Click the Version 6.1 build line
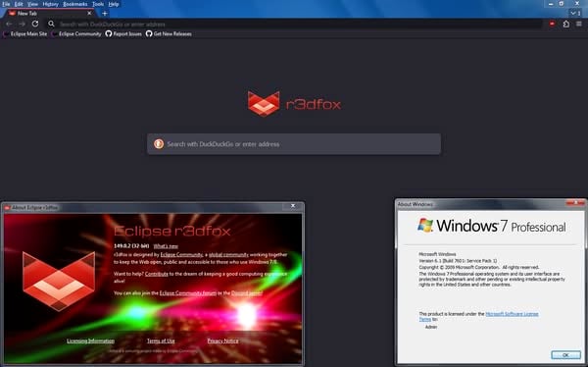The width and height of the screenshot is (588, 367). pyautogui.click(x=458, y=260)
